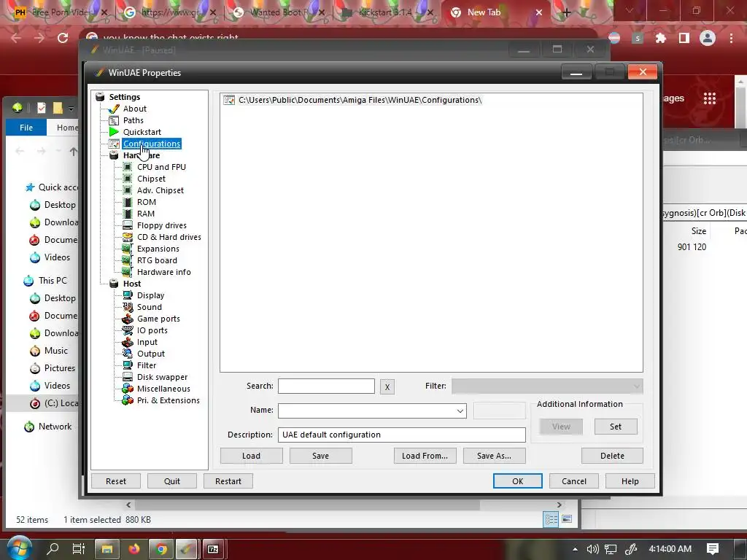This screenshot has height=560, width=747.
Task: Click the Search input field
Action: (x=326, y=386)
